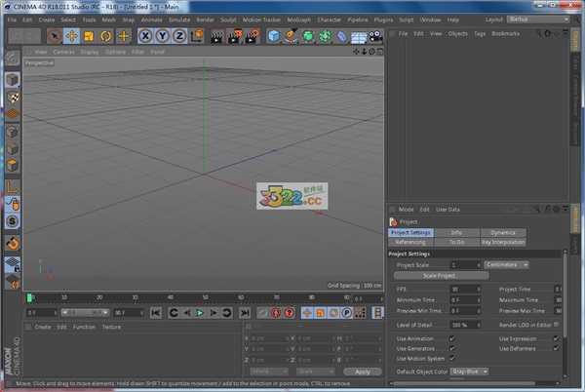Switch to the Dynamics tab
The width and height of the screenshot is (585, 392).
point(502,232)
